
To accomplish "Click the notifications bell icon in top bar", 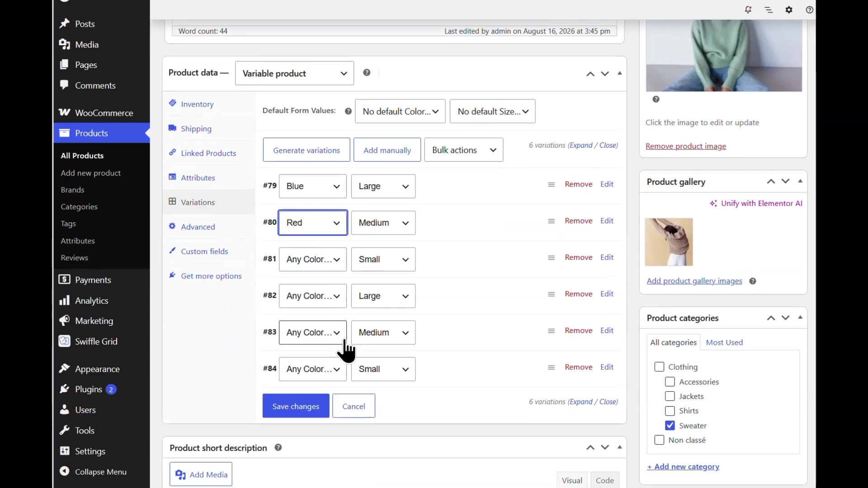I will [748, 9].
